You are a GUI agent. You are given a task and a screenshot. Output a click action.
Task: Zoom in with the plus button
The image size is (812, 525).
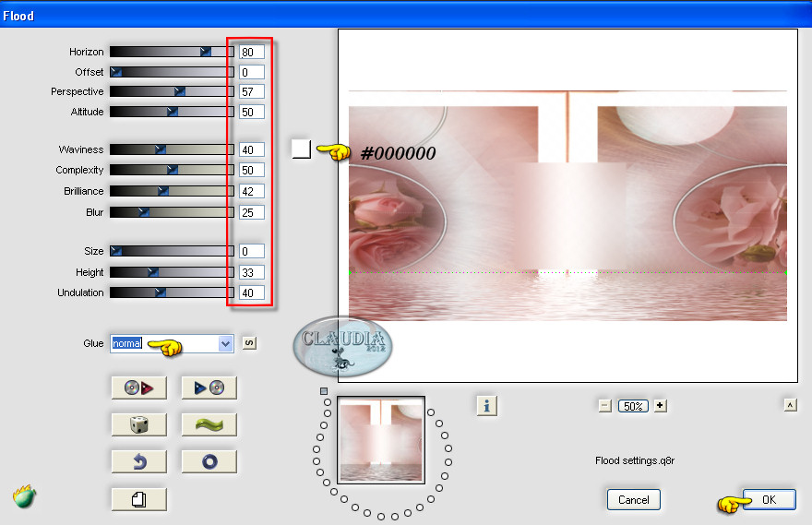(x=660, y=405)
